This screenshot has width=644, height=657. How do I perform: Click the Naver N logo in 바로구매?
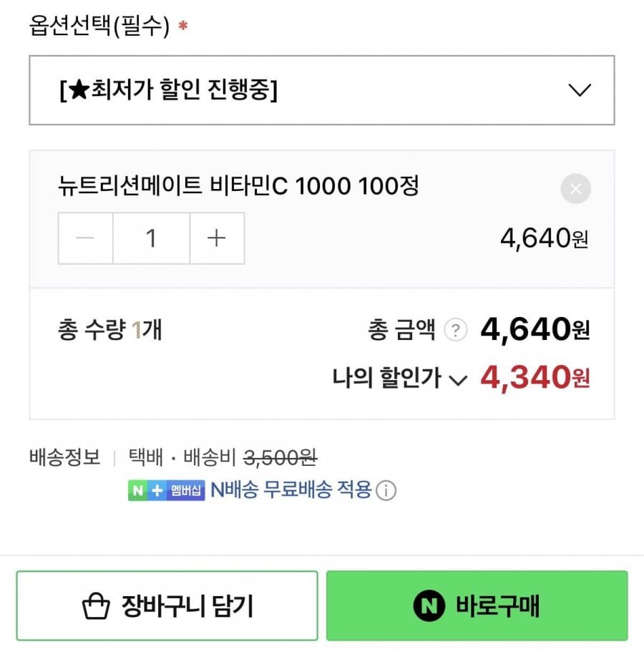click(429, 607)
